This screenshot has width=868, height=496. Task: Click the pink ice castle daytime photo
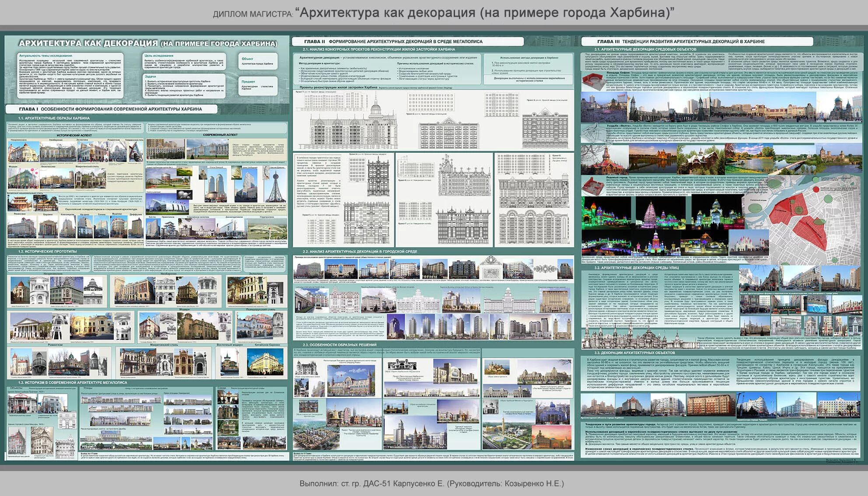[x=748, y=243]
